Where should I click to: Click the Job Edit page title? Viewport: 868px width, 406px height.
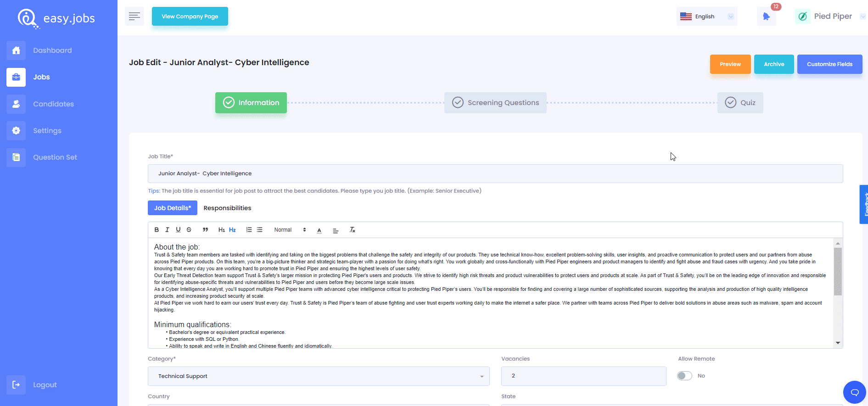point(219,62)
